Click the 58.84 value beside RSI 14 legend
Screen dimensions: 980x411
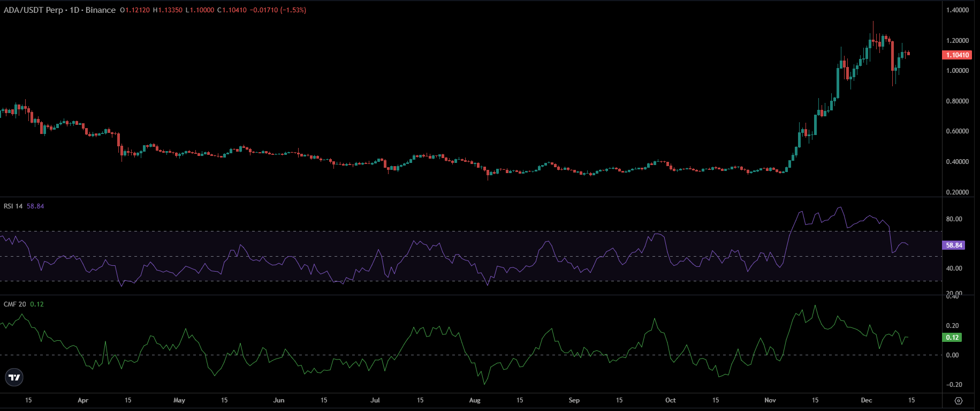(35, 206)
